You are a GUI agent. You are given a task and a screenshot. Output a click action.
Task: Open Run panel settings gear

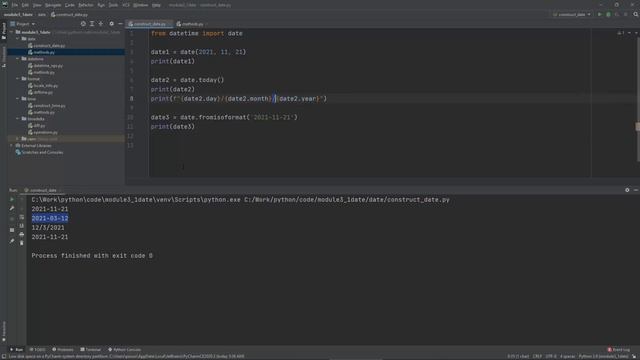[x=627, y=190]
